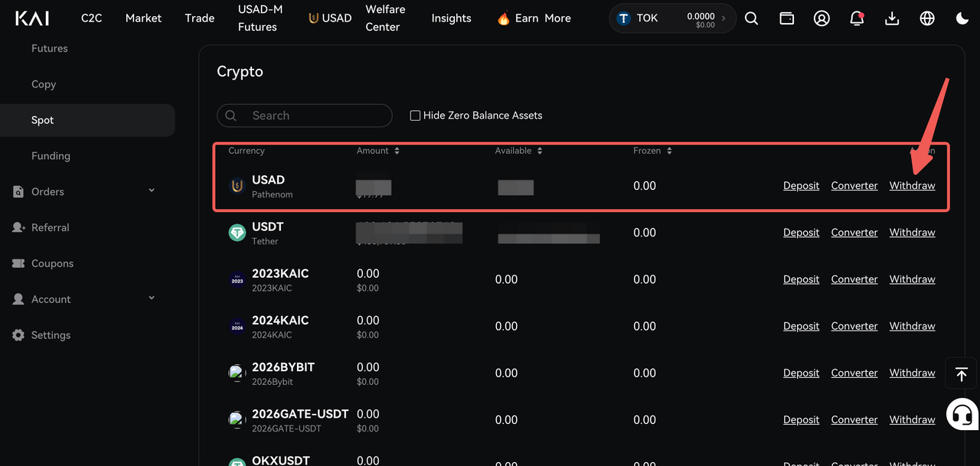The image size is (980, 466).
Task: Toggle the dark mode moon icon
Action: pos(962,18)
